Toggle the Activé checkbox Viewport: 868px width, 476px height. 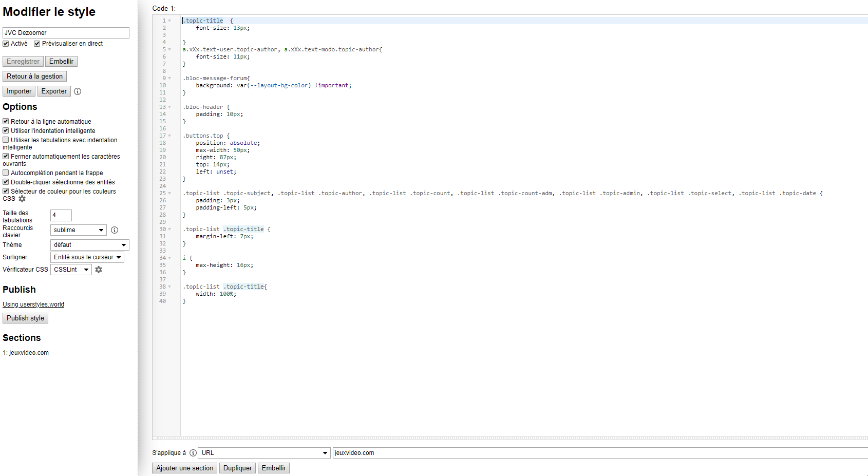tap(6, 44)
